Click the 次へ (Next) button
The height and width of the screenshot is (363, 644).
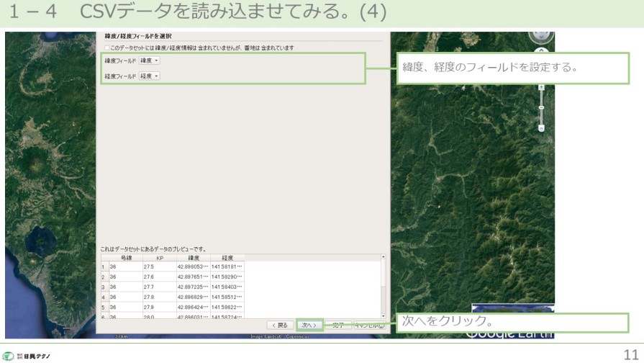pos(309,326)
